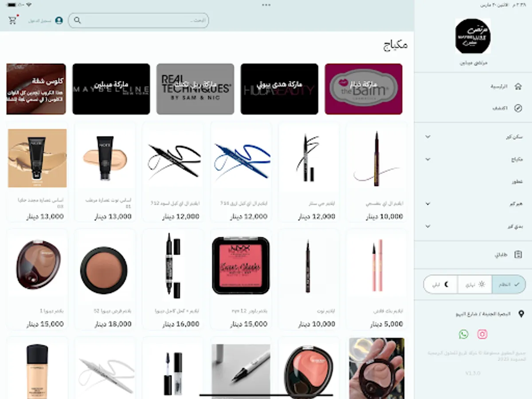The height and width of the screenshot is (399, 532).
Task: Open the WhatsApp contact icon
Action: pos(464,334)
